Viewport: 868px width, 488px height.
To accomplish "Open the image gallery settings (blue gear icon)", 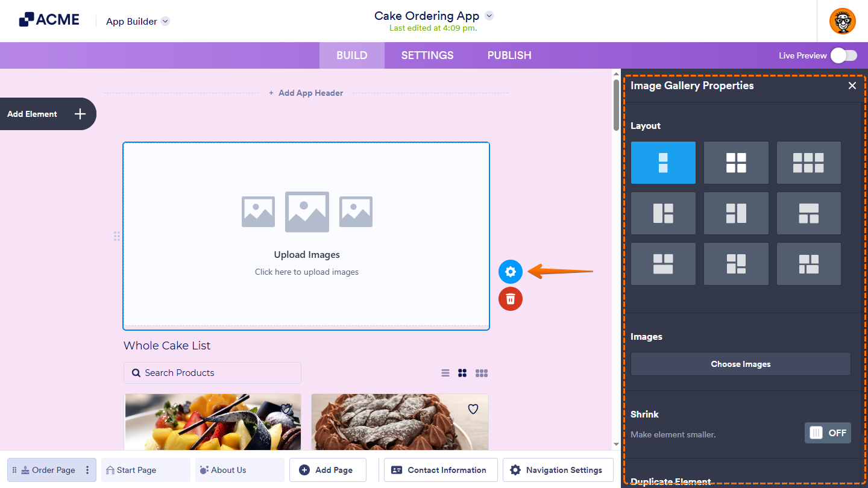I will click(x=511, y=272).
